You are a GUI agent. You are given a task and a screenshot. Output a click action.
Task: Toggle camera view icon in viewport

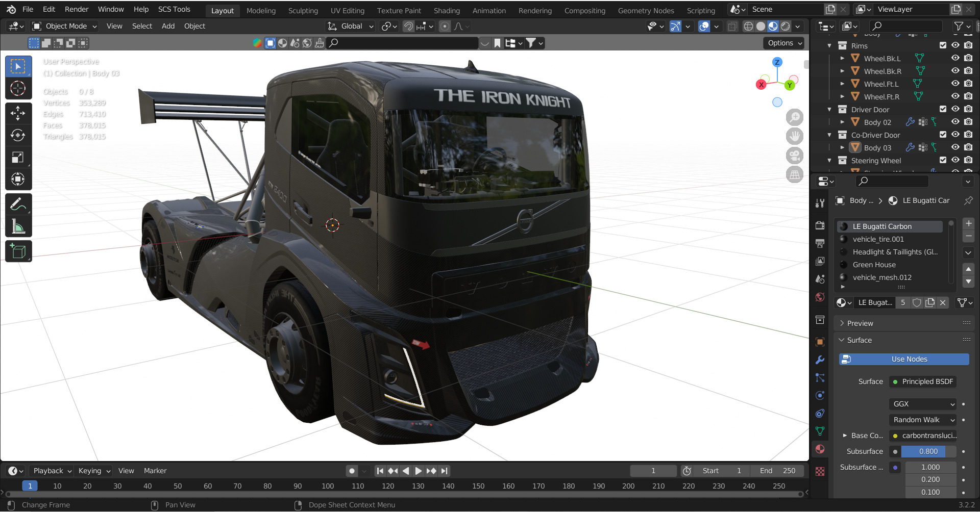click(x=795, y=156)
